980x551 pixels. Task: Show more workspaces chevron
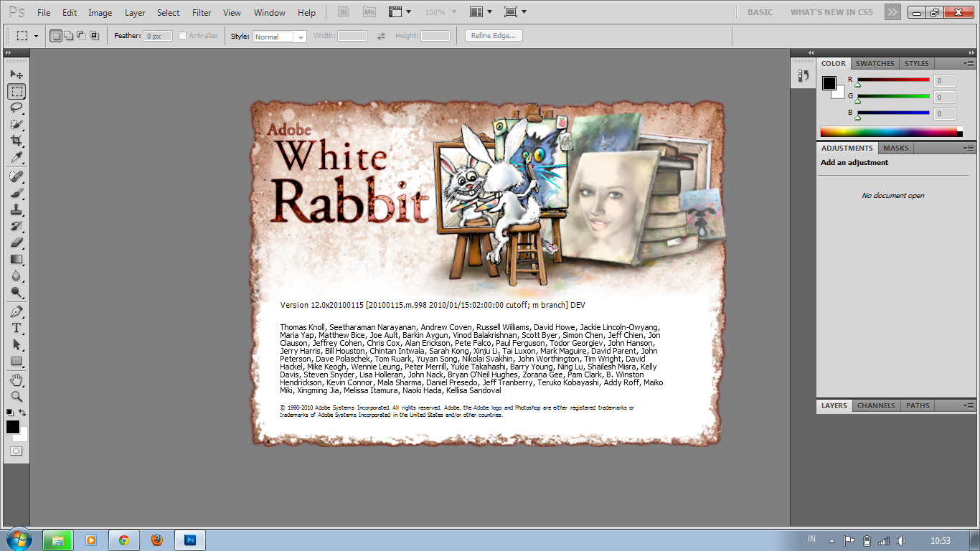(892, 12)
